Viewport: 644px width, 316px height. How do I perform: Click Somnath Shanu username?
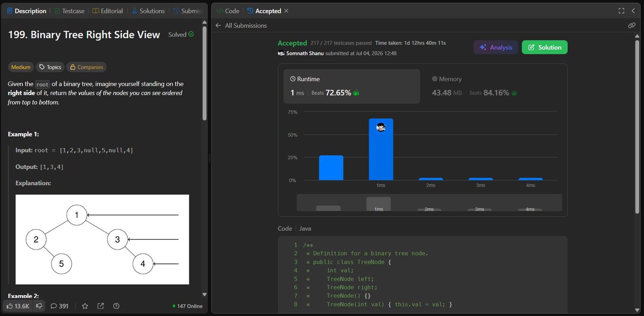tap(306, 53)
